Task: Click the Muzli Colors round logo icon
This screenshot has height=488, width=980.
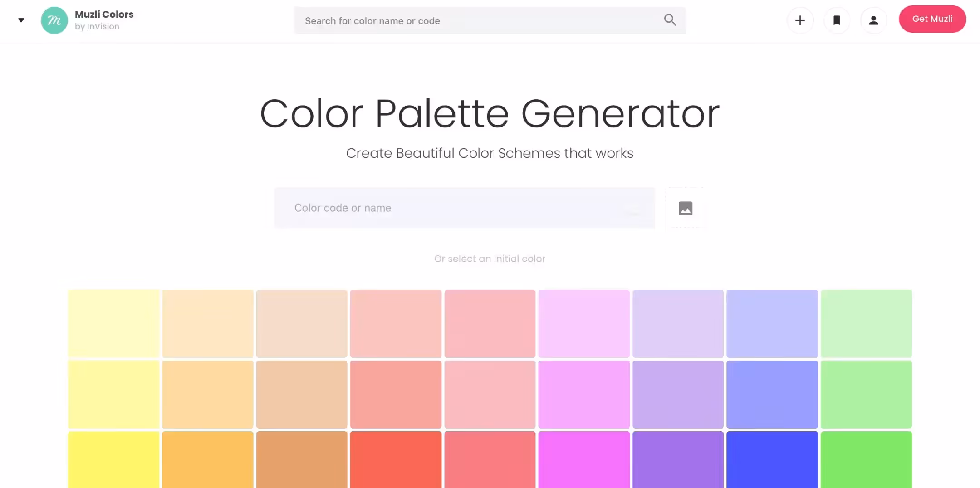Action: coord(54,20)
